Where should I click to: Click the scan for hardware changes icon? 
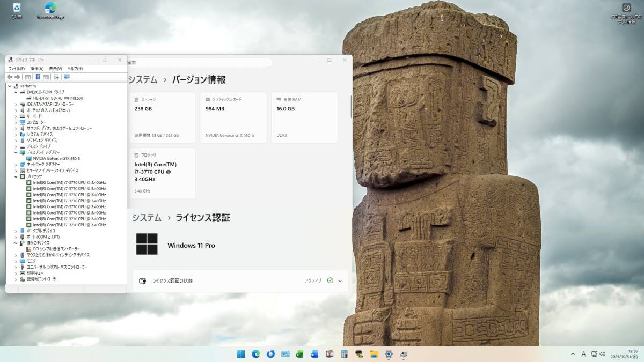(x=56, y=77)
